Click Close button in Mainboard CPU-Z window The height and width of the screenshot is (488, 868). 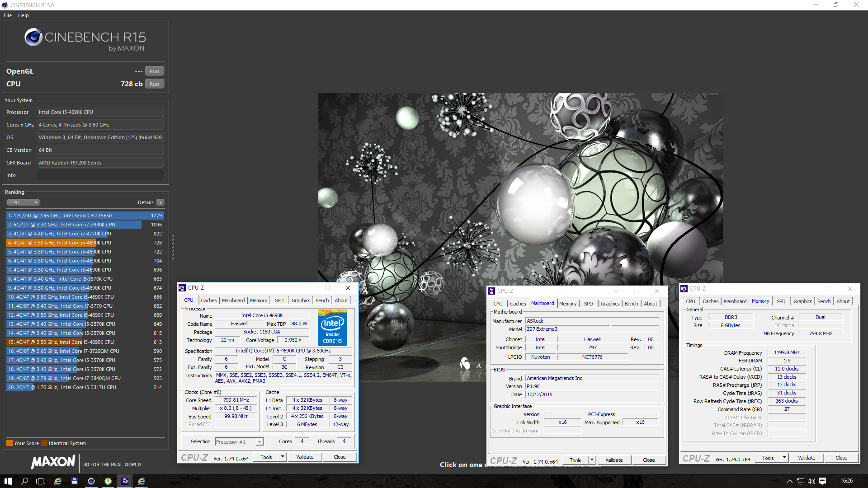649,460
